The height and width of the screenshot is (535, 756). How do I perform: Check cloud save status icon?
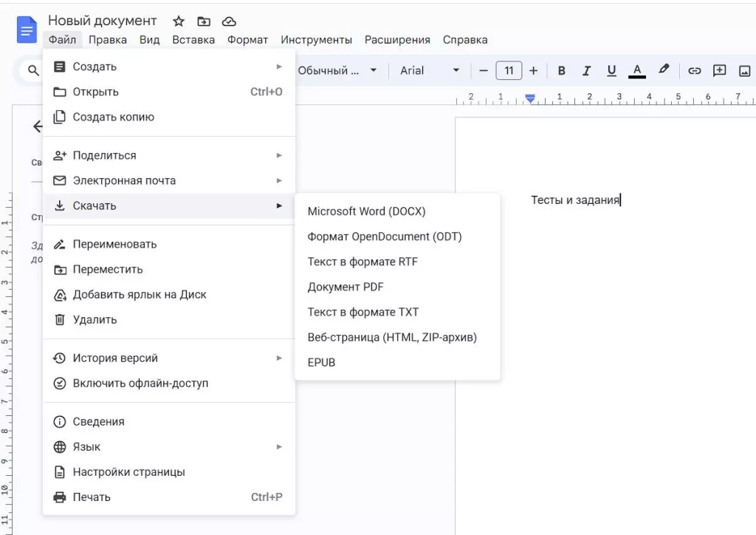click(229, 21)
